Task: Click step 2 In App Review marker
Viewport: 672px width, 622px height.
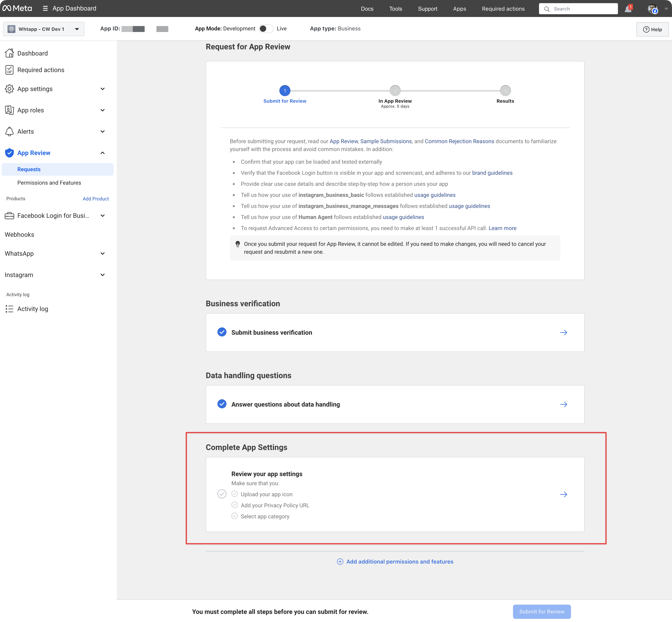Action: click(395, 91)
